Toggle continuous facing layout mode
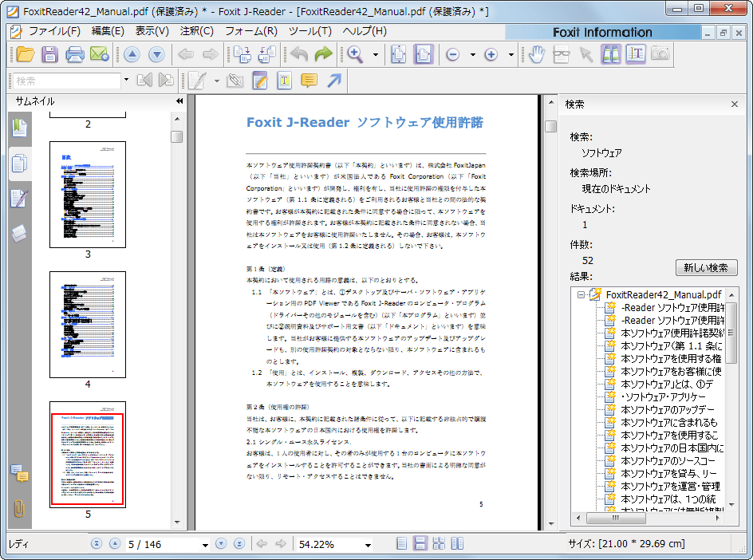The height and width of the screenshot is (560, 753). 439,544
